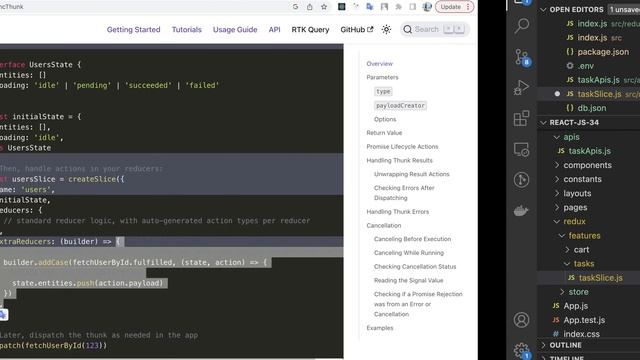Open RTK Query in docs navbar
The height and width of the screenshot is (360, 640).
point(310,29)
